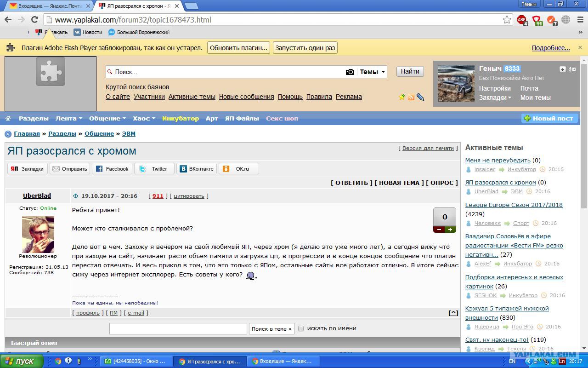The image size is (588, 368).
Task: Click ОТВЕТИТЬ to reply
Action: pyautogui.click(x=351, y=183)
